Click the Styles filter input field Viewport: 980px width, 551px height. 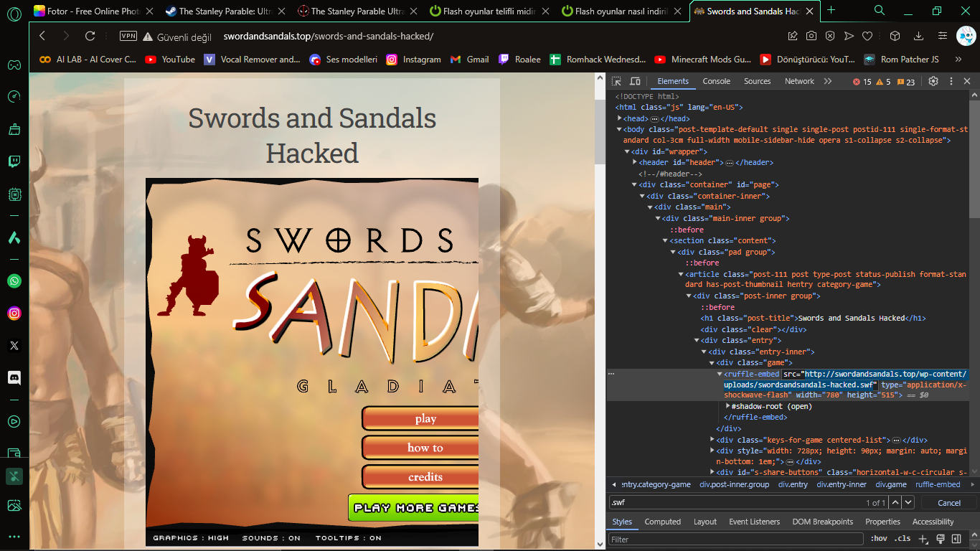pyautogui.click(x=736, y=539)
